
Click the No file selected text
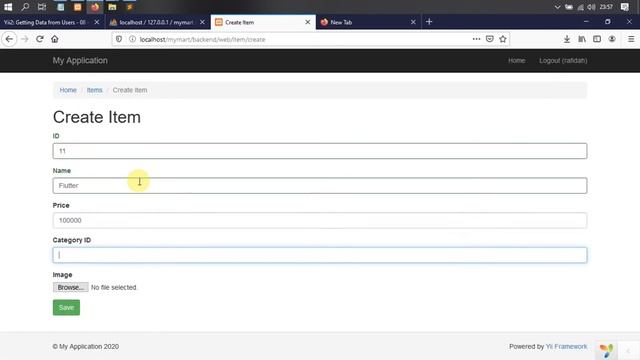tap(114, 287)
